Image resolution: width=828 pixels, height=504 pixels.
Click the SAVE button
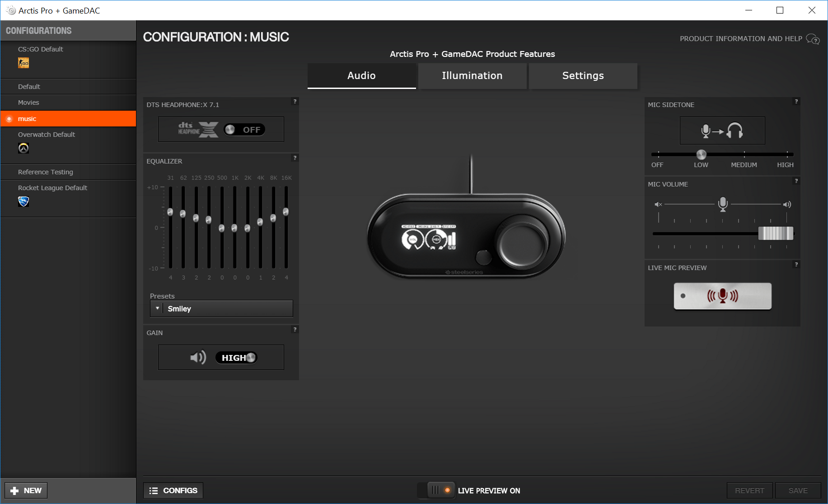coord(798,490)
